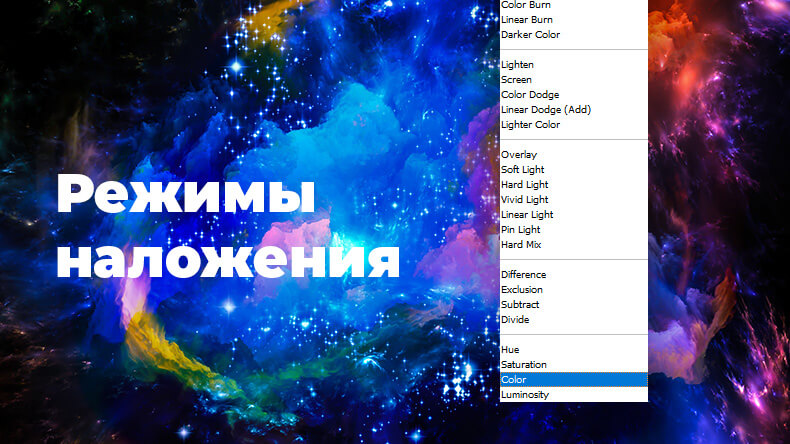Select Hard Light blend mode
Image resolution: width=790 pixels, height=444 pixels.
point(573,184)
